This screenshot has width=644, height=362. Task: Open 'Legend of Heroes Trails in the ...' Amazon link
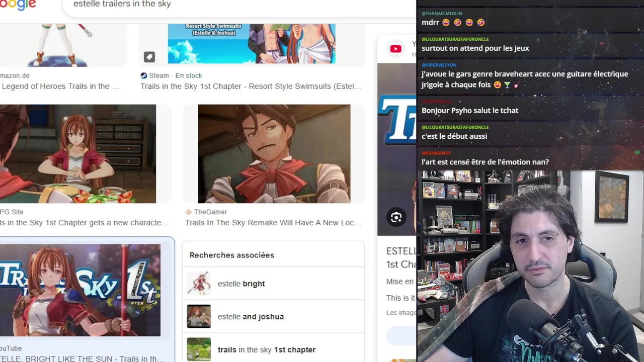[60, 86]
